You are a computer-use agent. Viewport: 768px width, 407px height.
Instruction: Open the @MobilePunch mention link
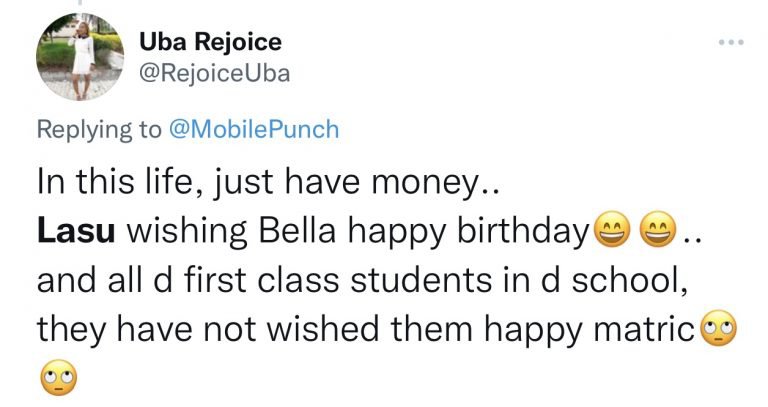click(271, 129)
